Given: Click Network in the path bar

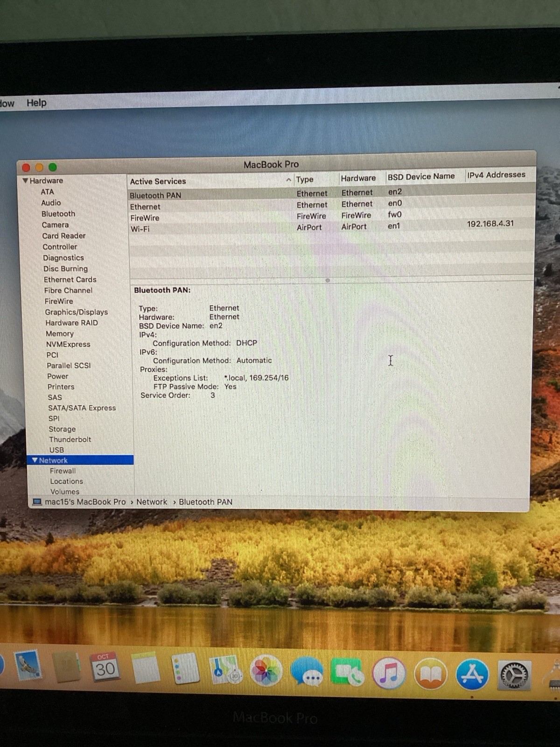Looking at the screenshot, I should (152, 502).
